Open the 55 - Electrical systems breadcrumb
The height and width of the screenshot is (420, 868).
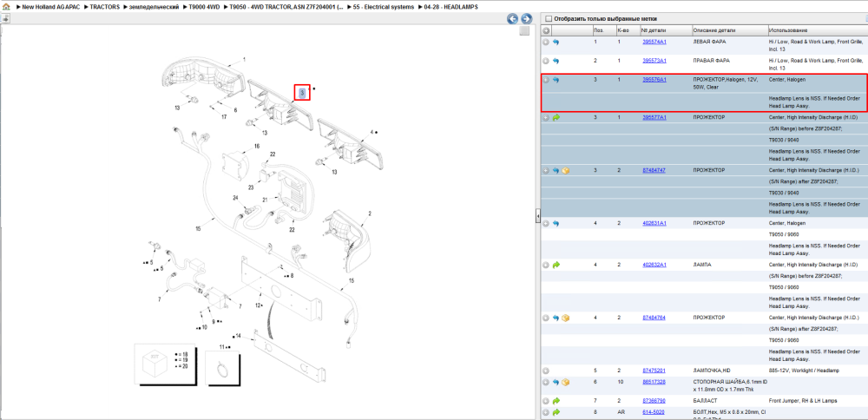point(384,7)
